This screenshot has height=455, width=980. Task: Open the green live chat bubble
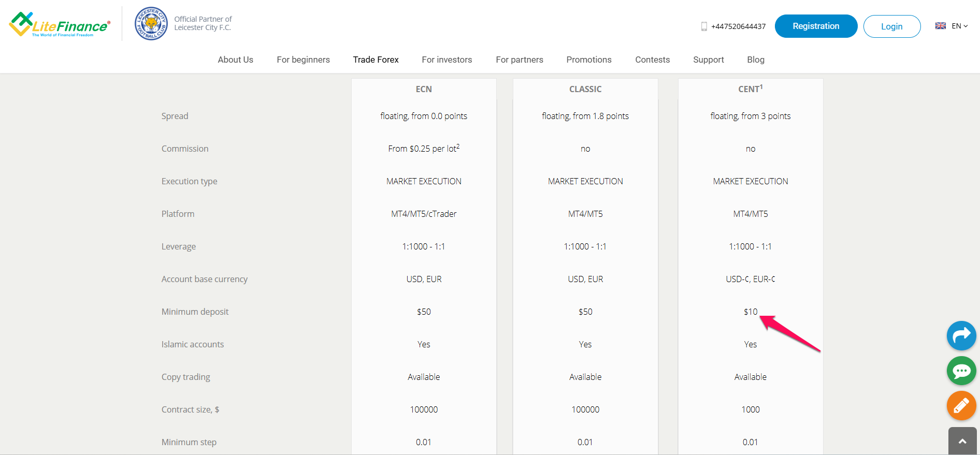(961, 371)
